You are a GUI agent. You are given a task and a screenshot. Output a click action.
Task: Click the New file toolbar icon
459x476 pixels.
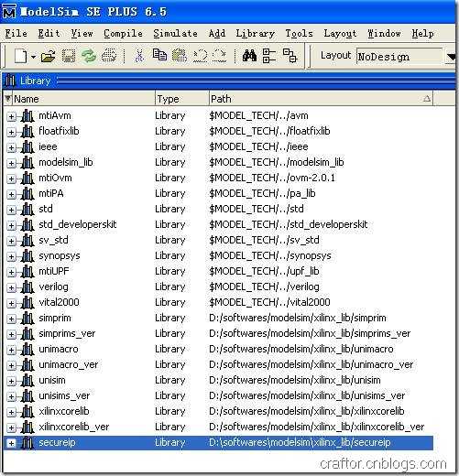pos(20,57)
